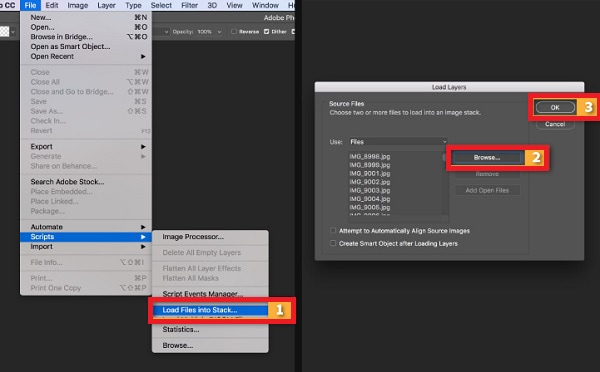Select Browse in Bridge...

[x=86, y=37]
